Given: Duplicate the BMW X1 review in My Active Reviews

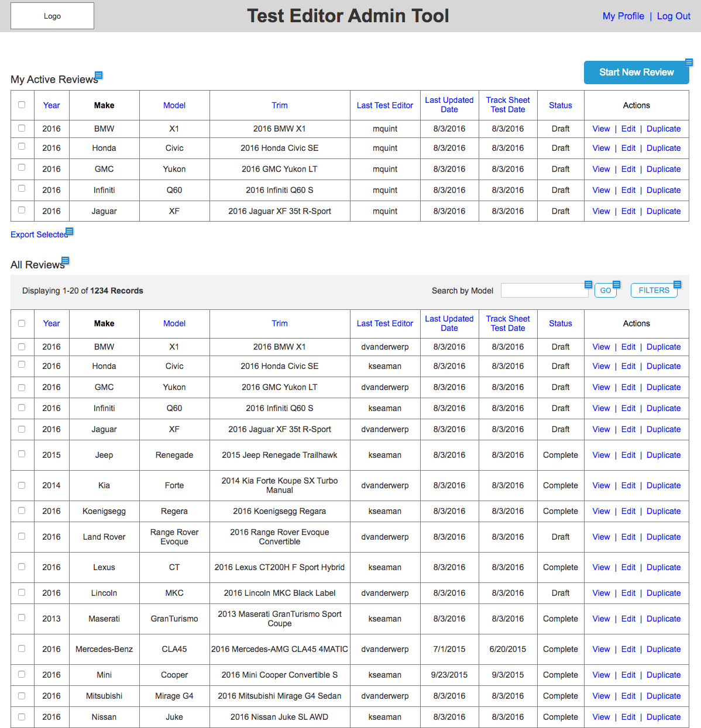Looking at the screenshot, I should click(x=664, y=129).
